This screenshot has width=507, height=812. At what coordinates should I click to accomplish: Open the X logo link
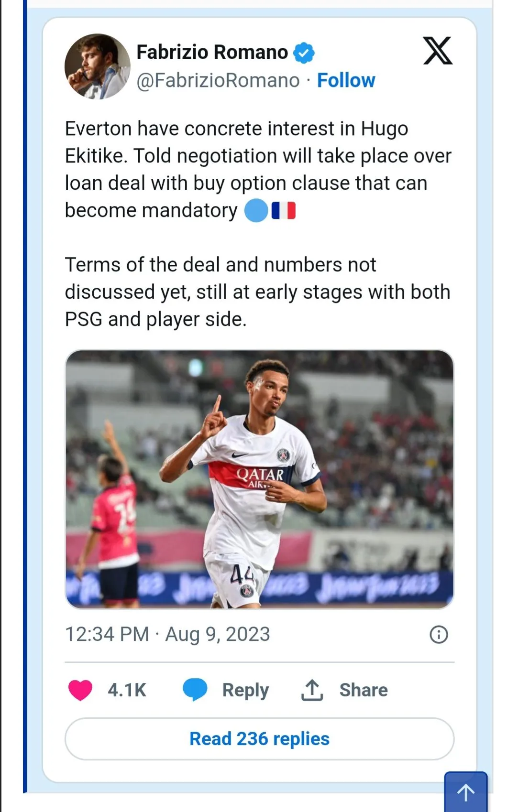438,51
